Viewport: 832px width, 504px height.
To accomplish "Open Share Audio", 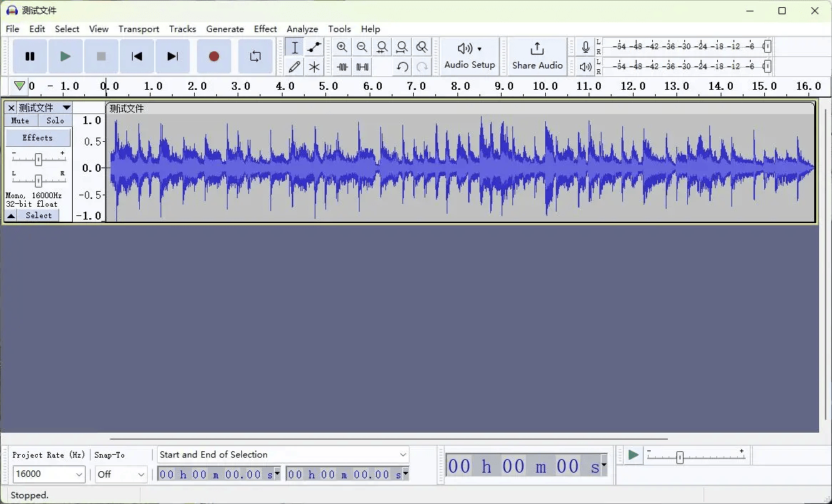I will [x=537, y=56].
